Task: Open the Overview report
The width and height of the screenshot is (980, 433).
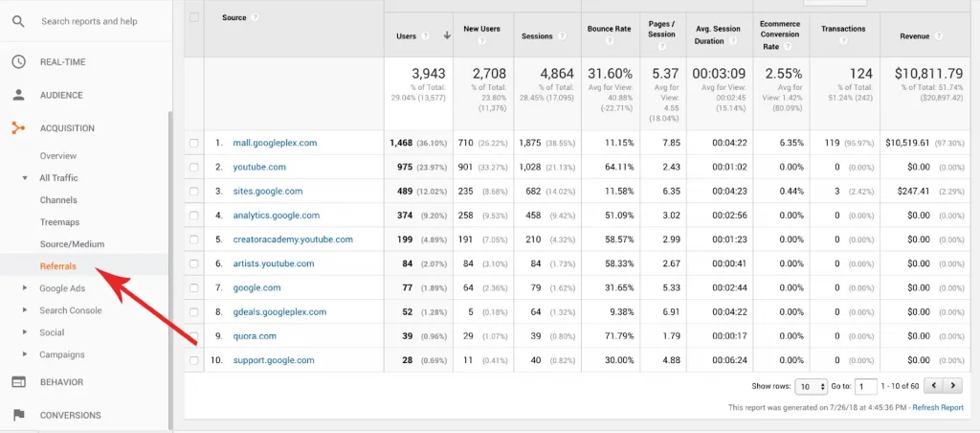Action: pyautogui.click(x=58, y=156)
